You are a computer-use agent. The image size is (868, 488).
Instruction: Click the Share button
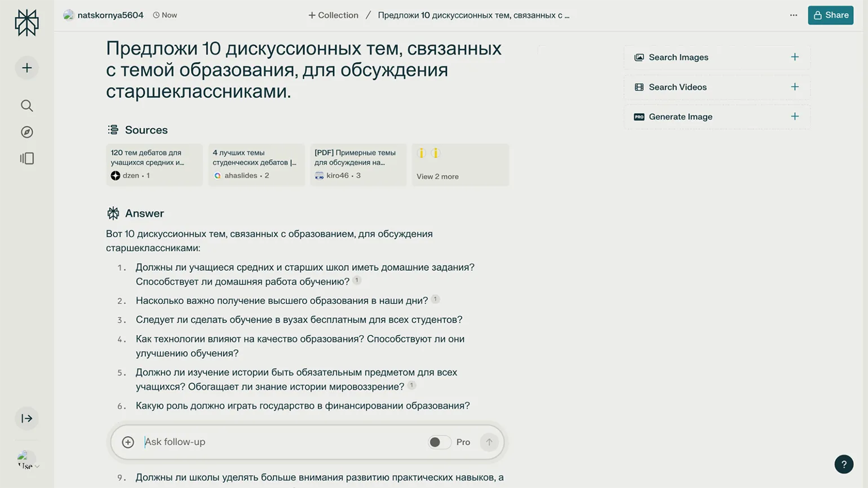coord(830,15)
